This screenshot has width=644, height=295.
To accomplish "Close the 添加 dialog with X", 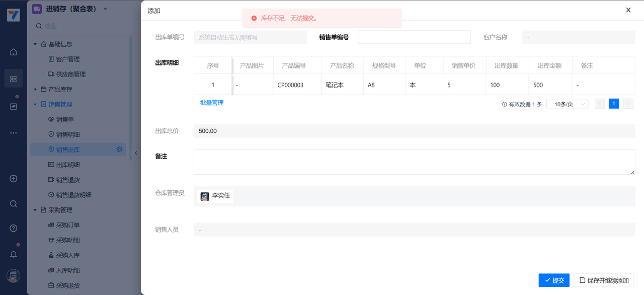I will pyautogui.click(x=628, y=10).
